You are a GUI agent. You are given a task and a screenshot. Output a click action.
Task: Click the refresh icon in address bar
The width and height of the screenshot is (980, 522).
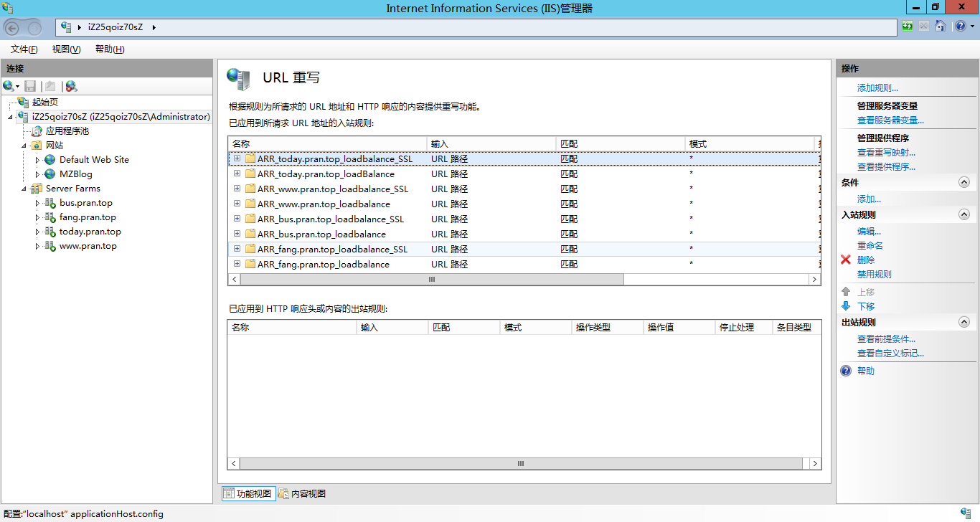click(908, 27)
